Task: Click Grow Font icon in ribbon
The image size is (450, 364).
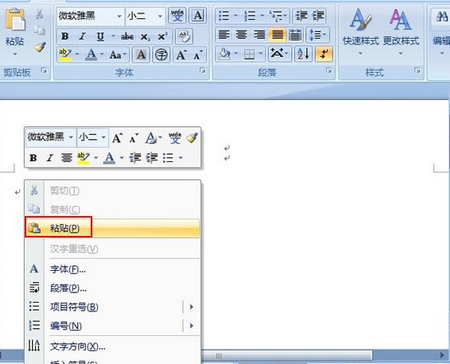Action: point(181,55)
